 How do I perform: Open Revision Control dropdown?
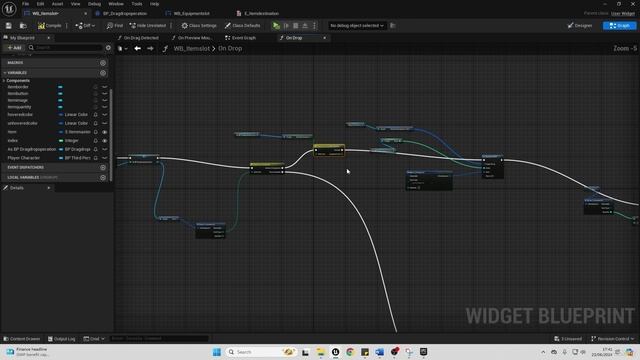pos(613,339)
